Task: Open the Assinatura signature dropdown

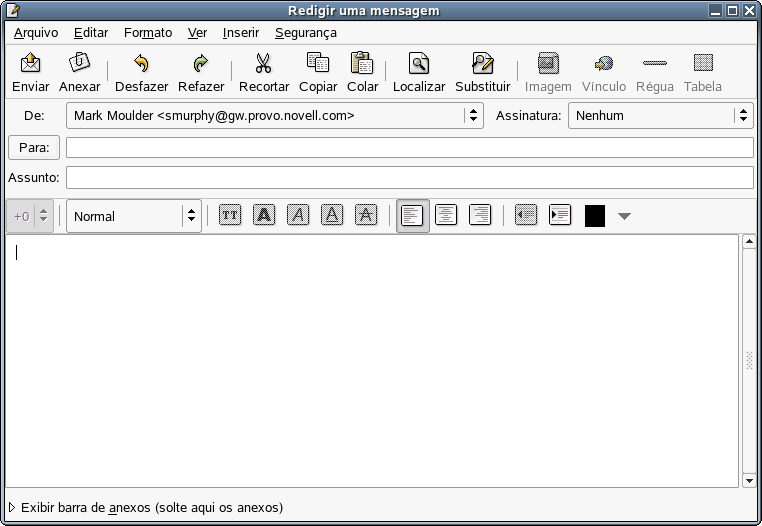Action: [x=661, y=115]
